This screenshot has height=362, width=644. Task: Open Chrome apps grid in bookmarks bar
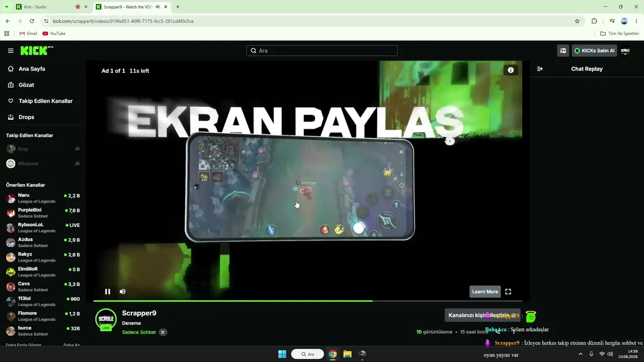tap(7, 34)
